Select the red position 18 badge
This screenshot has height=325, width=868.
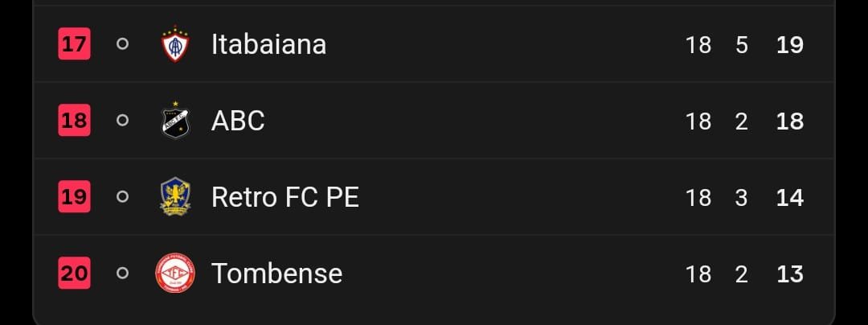74,120
